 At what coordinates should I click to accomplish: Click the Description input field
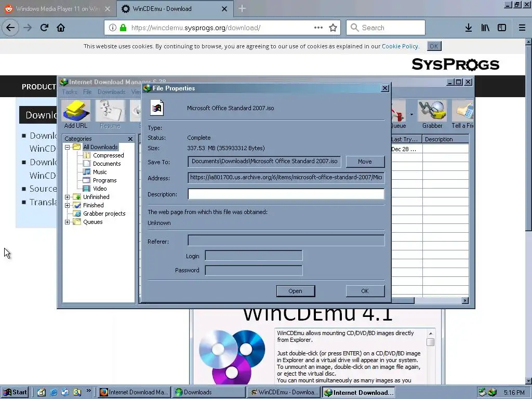286,194
